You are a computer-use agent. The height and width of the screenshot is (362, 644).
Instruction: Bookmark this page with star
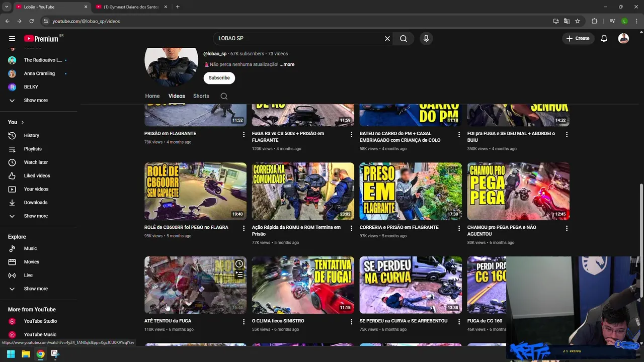click(x=578, y=21)
